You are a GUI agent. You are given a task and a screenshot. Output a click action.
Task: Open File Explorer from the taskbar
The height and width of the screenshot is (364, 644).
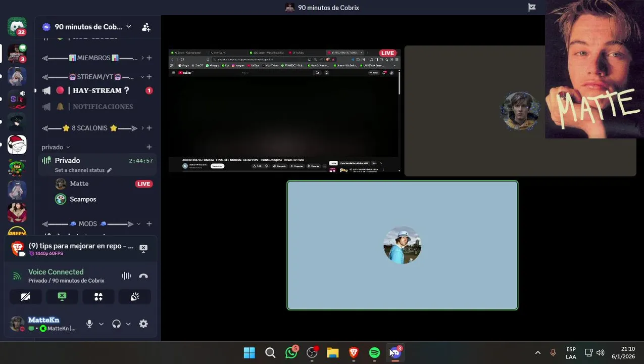coord(332,352)
